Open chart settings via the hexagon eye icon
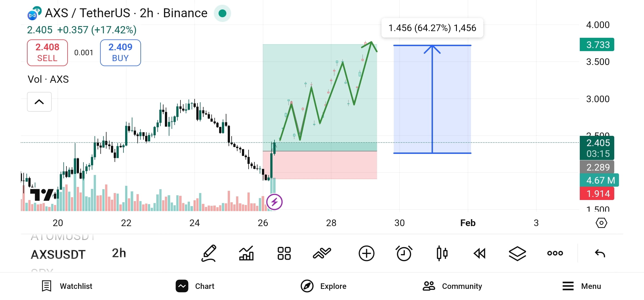644x300 pixels. pyautogui.click(x=601, y=223)
